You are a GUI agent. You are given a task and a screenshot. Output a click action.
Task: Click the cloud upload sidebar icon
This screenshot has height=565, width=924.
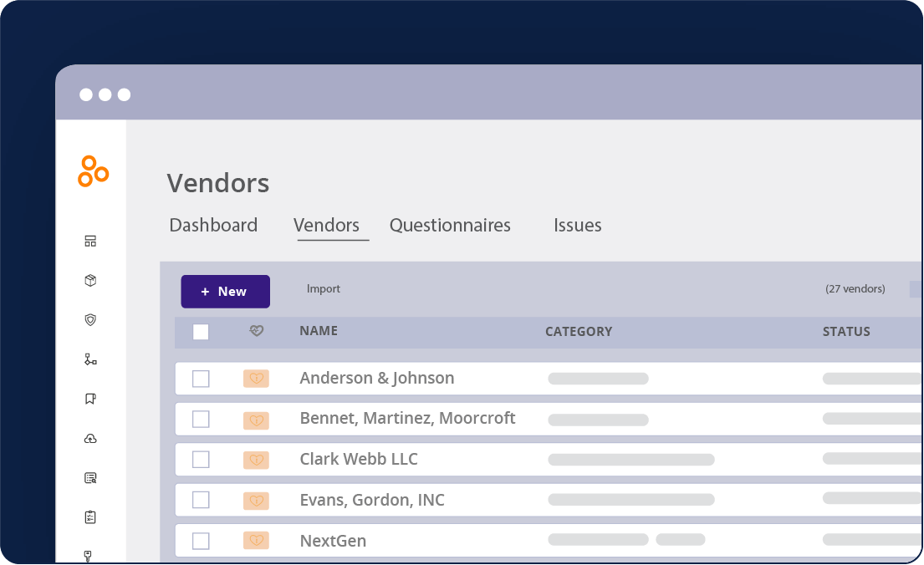[90, 439]
